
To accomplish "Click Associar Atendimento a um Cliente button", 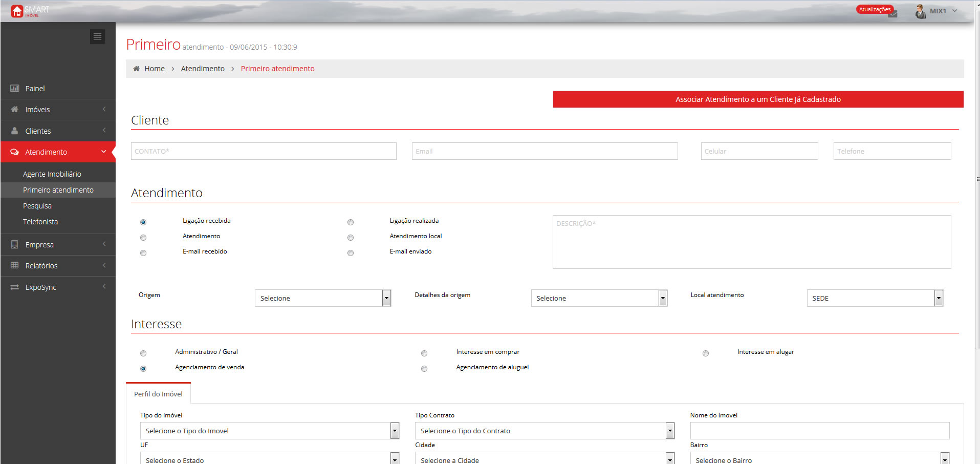I will pyautogui.click(x=758, y=99).
